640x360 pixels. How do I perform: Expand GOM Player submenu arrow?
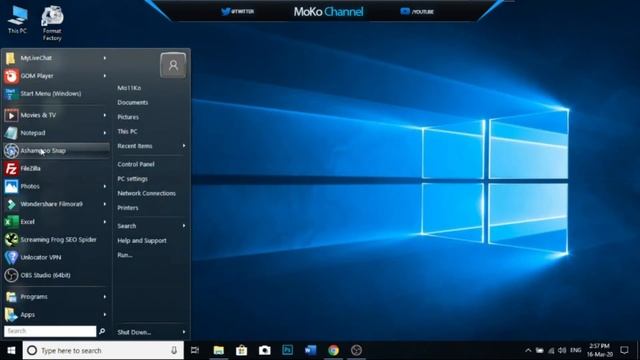point(105,76)
